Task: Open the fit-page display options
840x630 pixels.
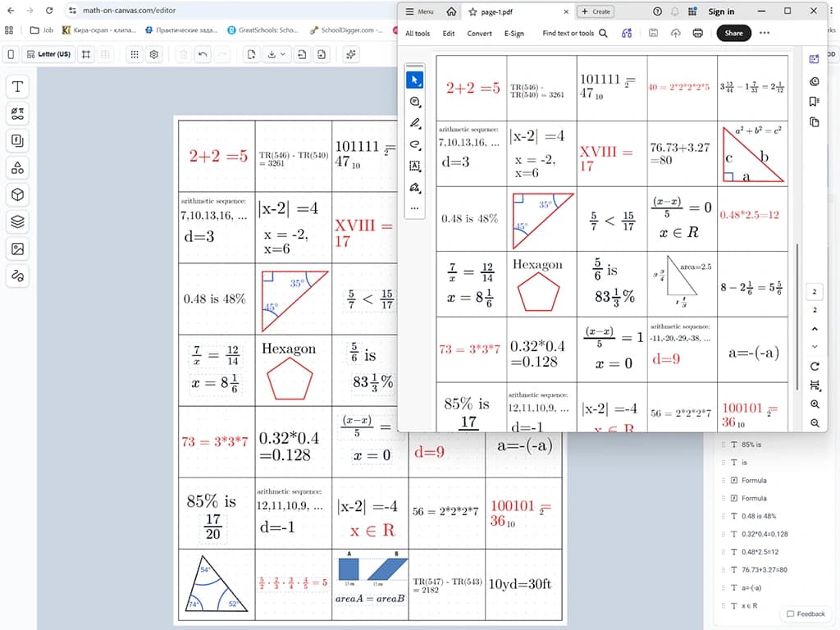Action: (815, 386)
